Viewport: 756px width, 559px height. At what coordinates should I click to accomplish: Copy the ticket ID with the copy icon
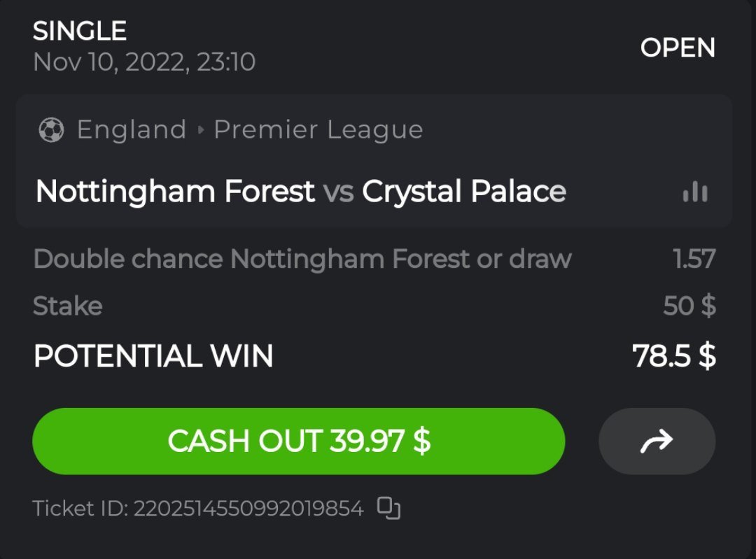[388, 508]
